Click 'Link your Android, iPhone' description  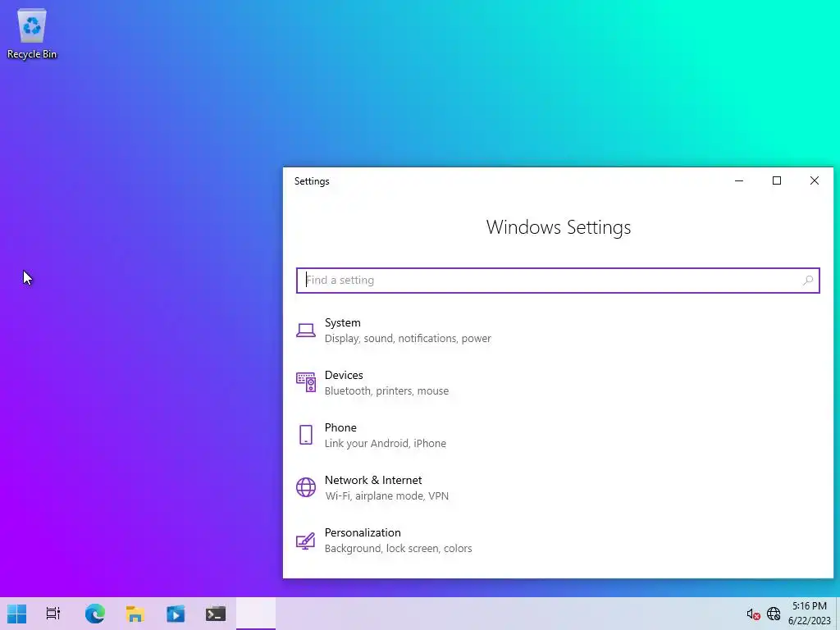[x=386, y=444]
